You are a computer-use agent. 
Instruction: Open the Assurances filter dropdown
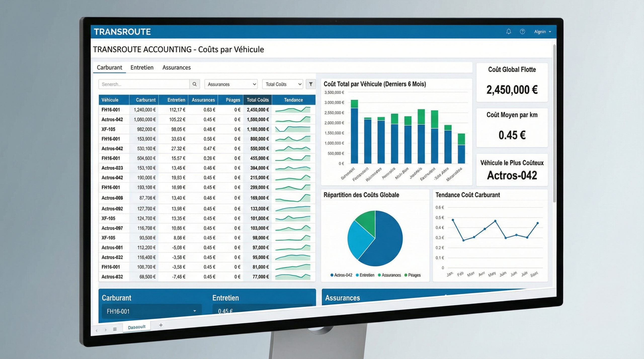[x=231, y=84]
